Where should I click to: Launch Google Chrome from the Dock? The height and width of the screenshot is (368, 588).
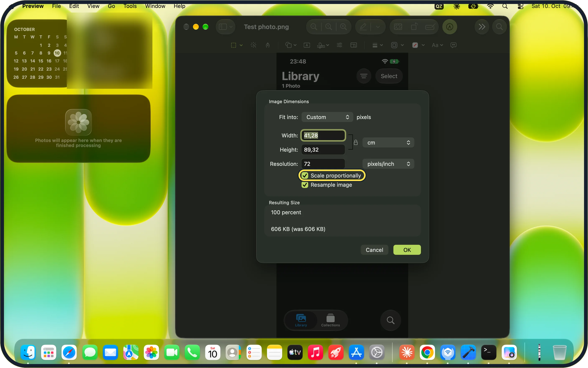click(x=427, y=352)
